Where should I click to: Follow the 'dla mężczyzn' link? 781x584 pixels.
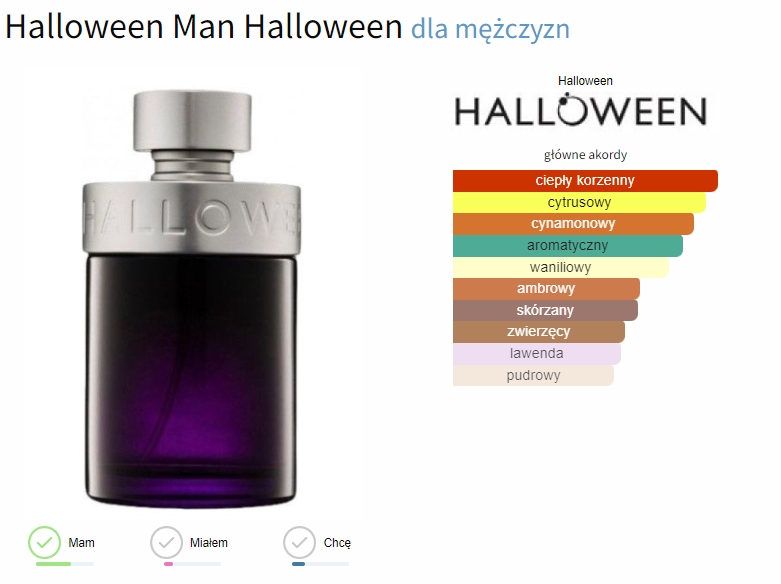click(x=490, y=28)
